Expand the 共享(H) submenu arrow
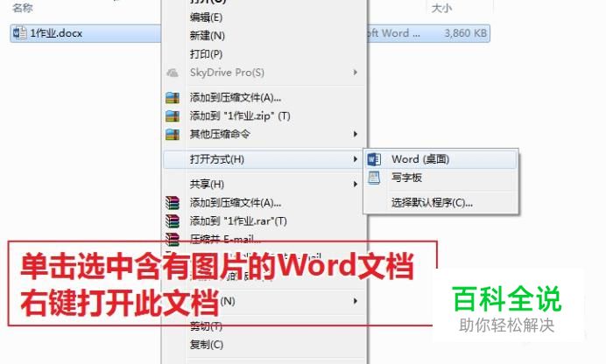The image size is (606, 364). pyautogui.click(x=355, y=184)
